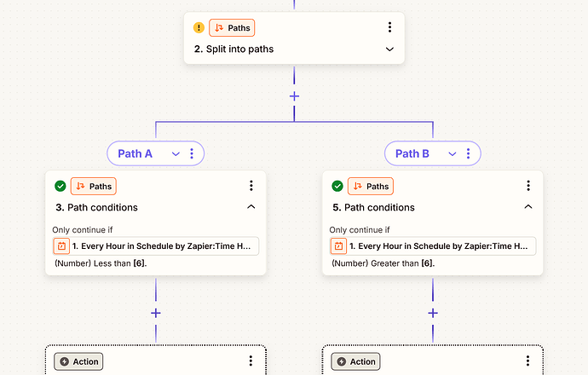Open the Path A three-dot options menu

tap(192, 153)
